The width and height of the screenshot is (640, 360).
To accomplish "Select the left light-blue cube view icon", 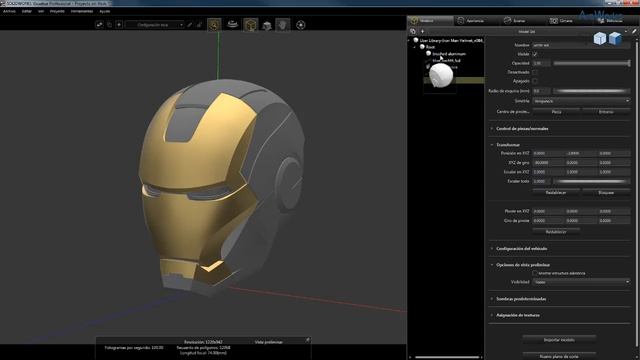I will 600,39.
